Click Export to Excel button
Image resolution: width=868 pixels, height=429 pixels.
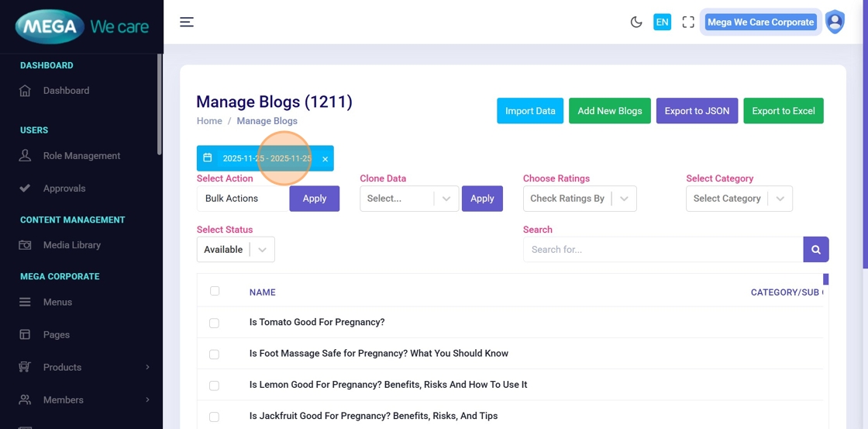point(784,111)
